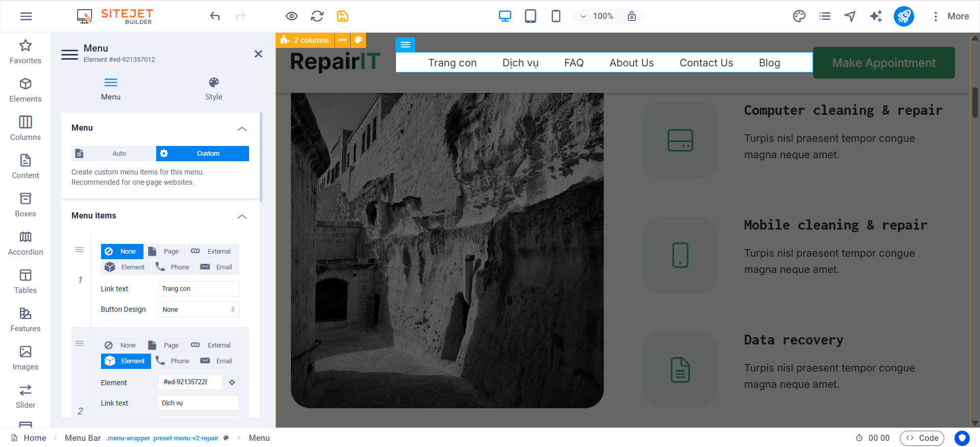The image size is (980, 447).
Task: Open the preview eye icon
Action: pos(291,16)
